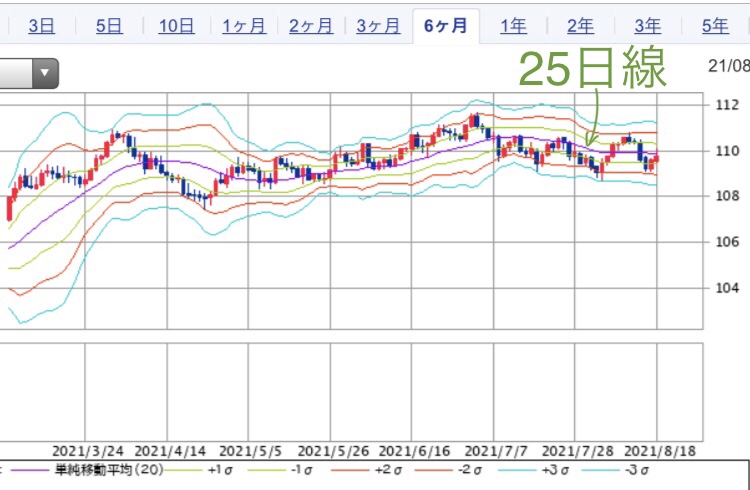Choose the 1ヶ月 period tab

click(244, 26)
